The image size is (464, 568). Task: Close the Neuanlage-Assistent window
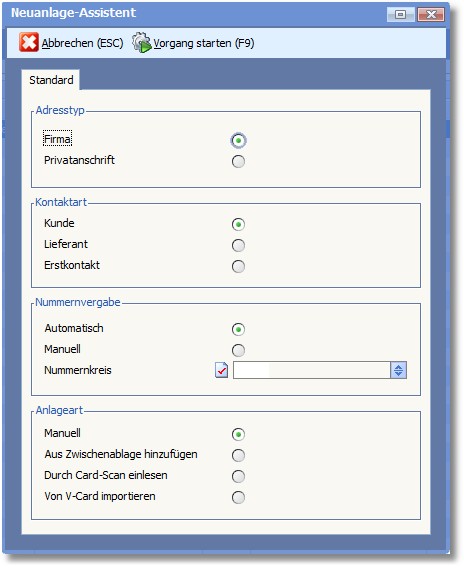pyautogui.click(x=431, y=14)
